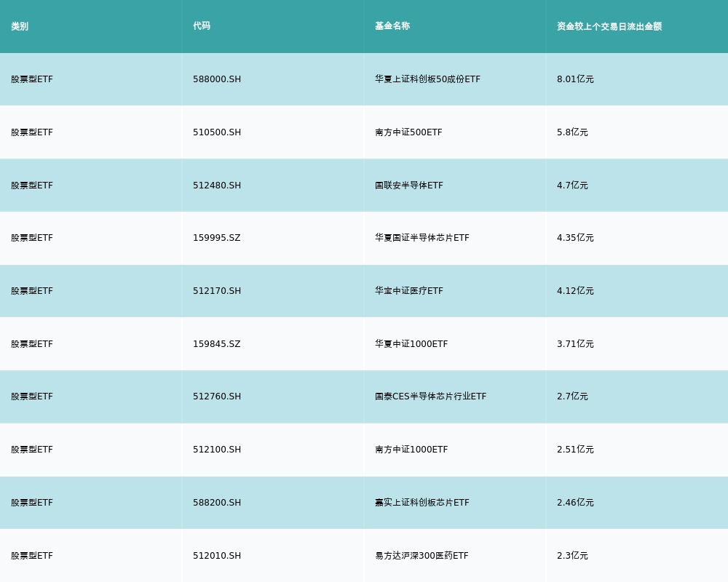Click the 类别 column header

pos(20,26)
